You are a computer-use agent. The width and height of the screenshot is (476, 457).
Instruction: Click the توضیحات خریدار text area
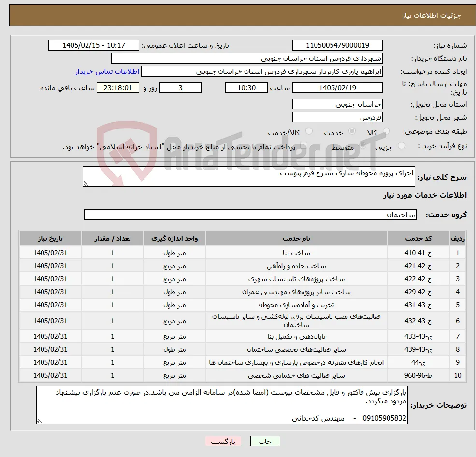click(222, 405)
